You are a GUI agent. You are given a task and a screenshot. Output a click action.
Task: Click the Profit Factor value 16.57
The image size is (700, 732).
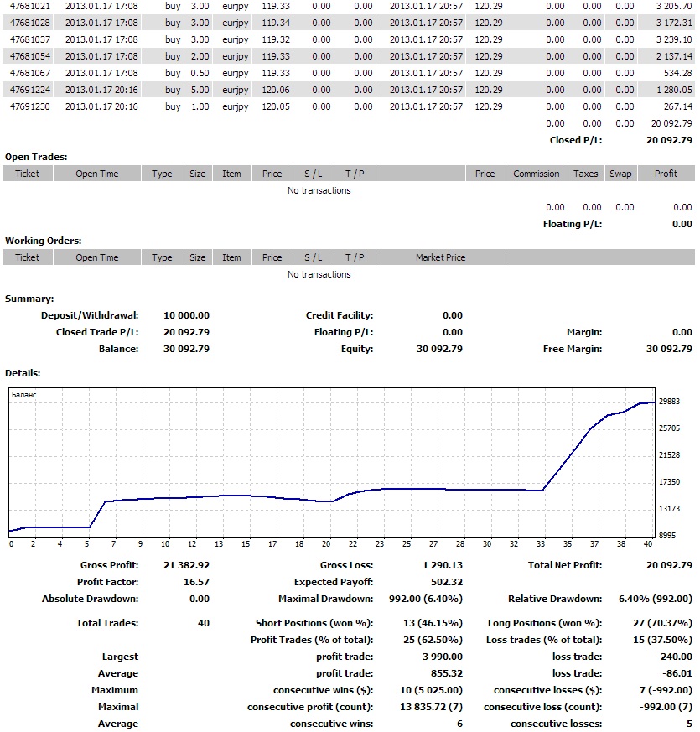[196, 582]
